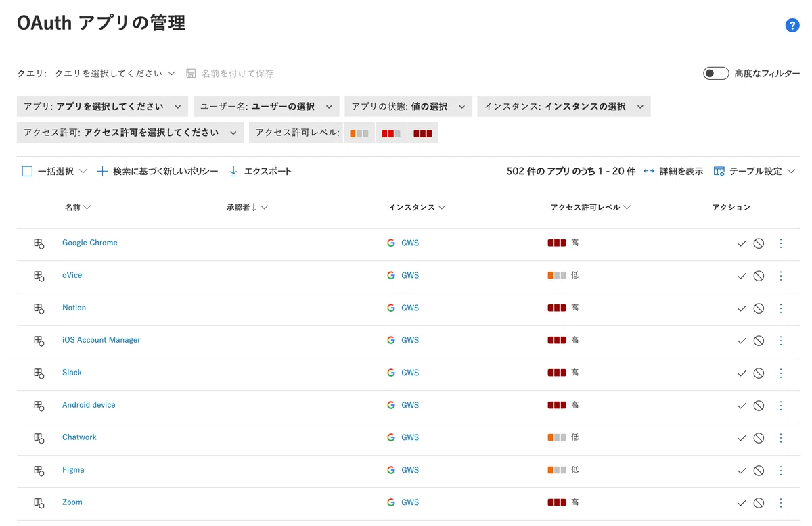The image size is (812, 526).
Task: Ban the Zoom app
Action: 759,503
